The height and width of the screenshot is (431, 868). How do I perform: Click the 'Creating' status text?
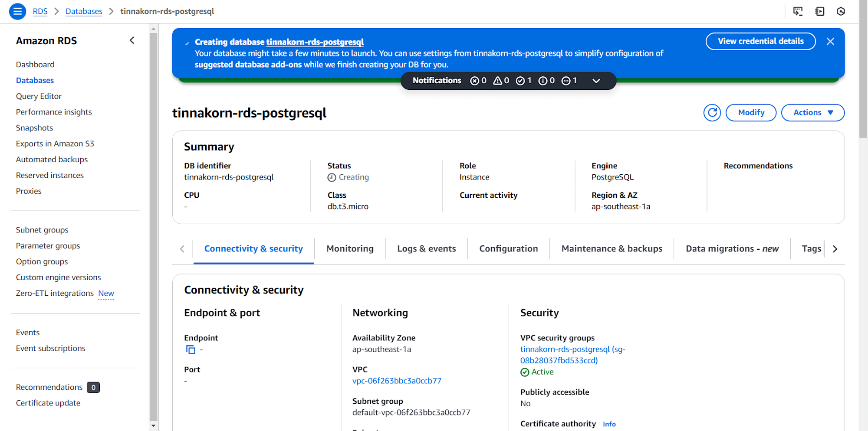coord(354,177)
